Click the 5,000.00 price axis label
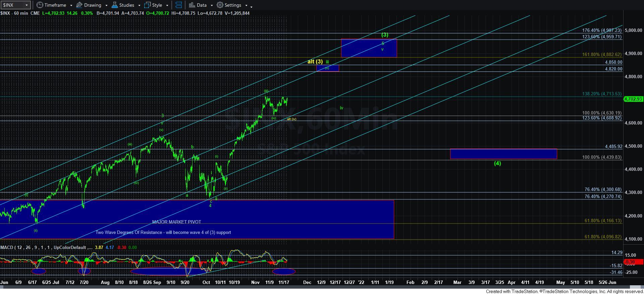 (x=633, y=30)
